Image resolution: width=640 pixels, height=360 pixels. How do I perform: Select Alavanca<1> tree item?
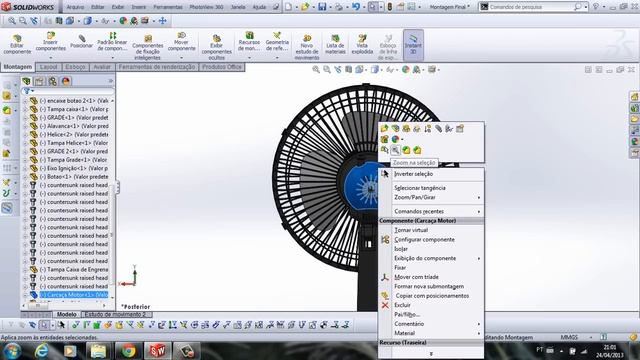(73, 126)
